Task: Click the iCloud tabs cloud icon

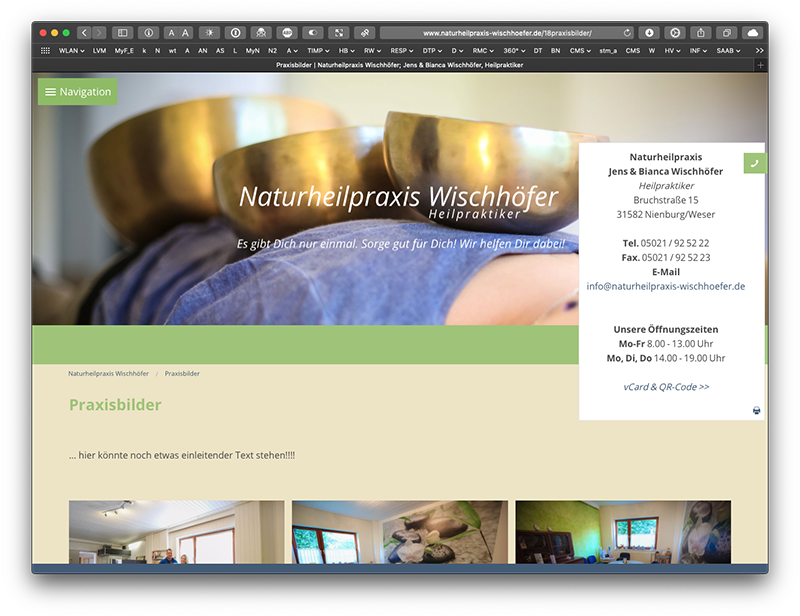Action: [752, 33]
